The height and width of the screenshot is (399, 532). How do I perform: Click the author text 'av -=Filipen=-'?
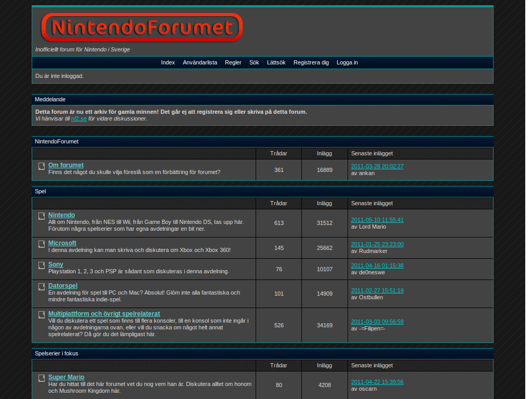[368, 328]
